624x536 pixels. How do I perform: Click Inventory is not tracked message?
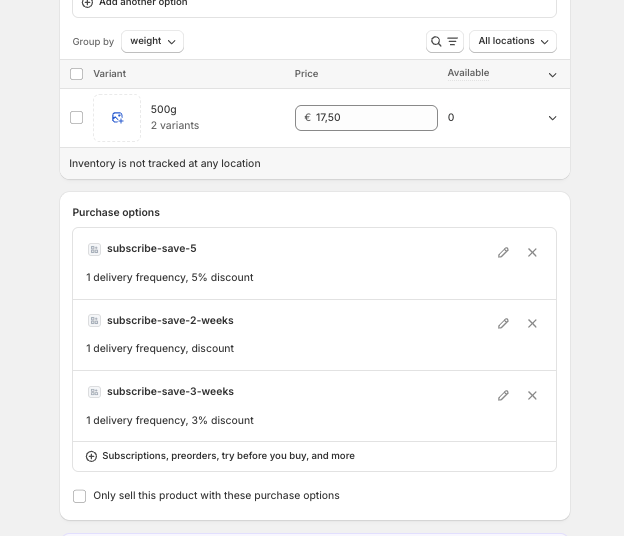point(165,164)
